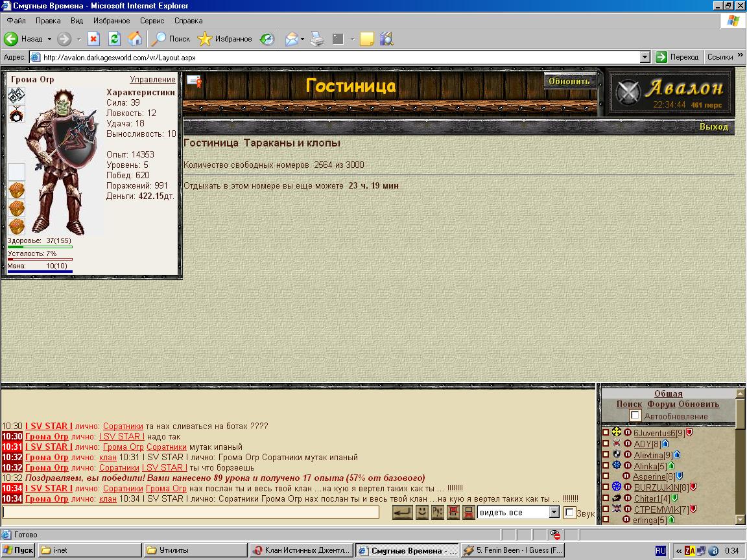Click snowflake clan icon beside Alinka

point(617,465)
